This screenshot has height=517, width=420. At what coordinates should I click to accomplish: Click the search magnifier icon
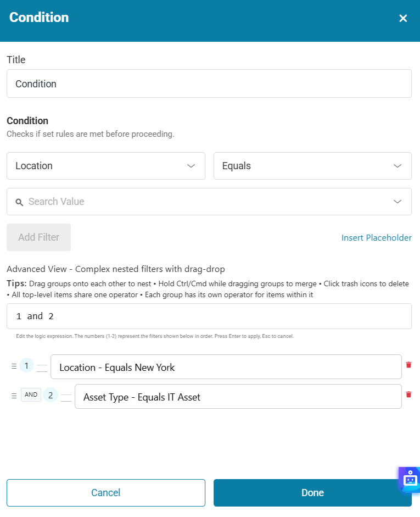coord(19,202)
